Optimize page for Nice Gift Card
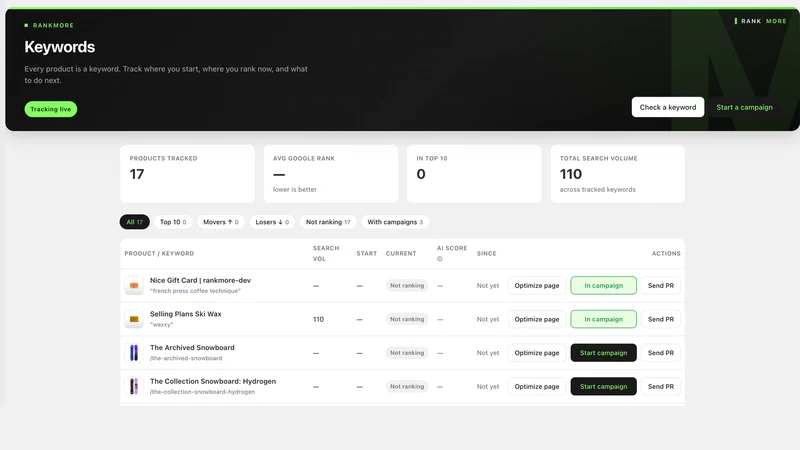Image resolution: width=800 pixels, height=450 pixels. (x=537, y=285)
